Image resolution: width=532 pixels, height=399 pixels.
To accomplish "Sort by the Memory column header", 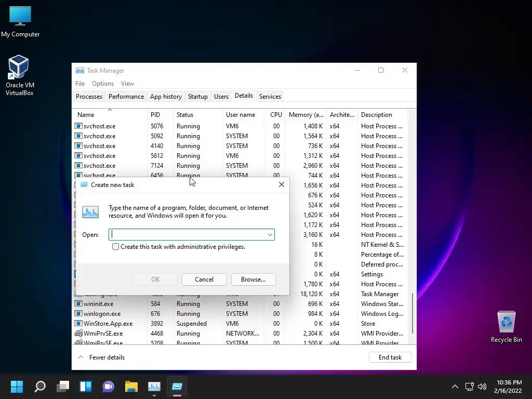I will tap(305, 115).
